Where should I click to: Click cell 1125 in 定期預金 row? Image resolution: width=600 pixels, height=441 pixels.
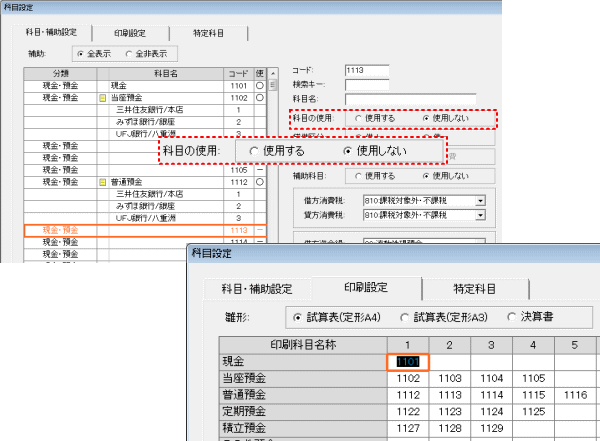coord(533,412)
